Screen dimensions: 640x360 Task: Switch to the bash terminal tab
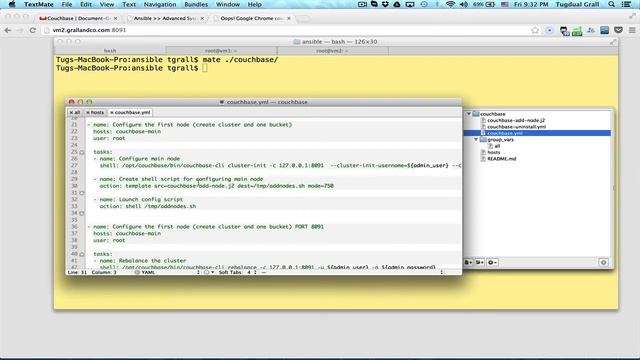pos(110,51)
